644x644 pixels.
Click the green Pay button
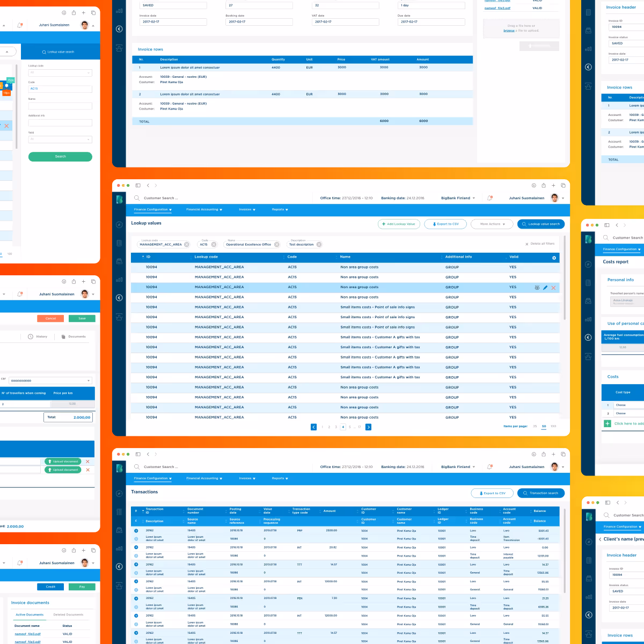pos(82,587)
